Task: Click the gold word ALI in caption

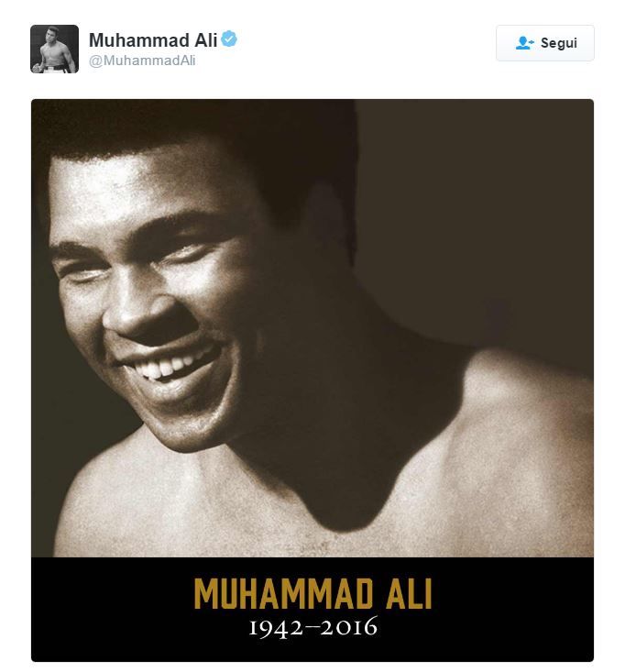Action: 409,594
